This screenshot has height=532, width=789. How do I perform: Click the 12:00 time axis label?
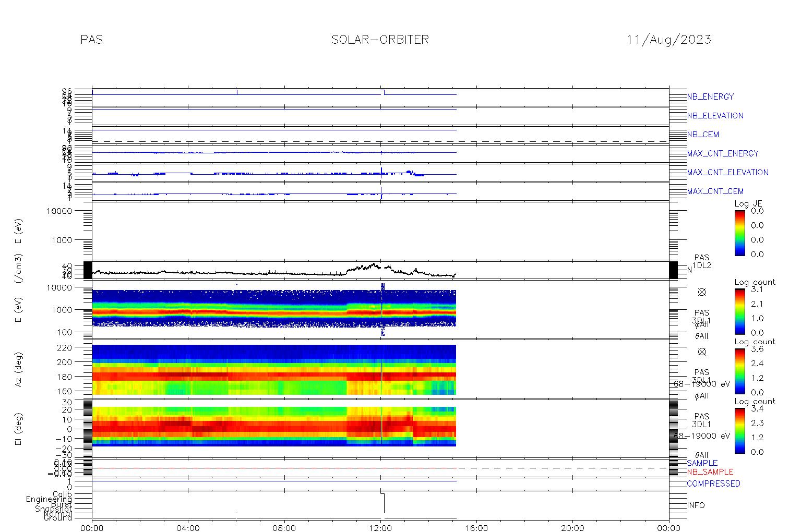pos(380,527)
